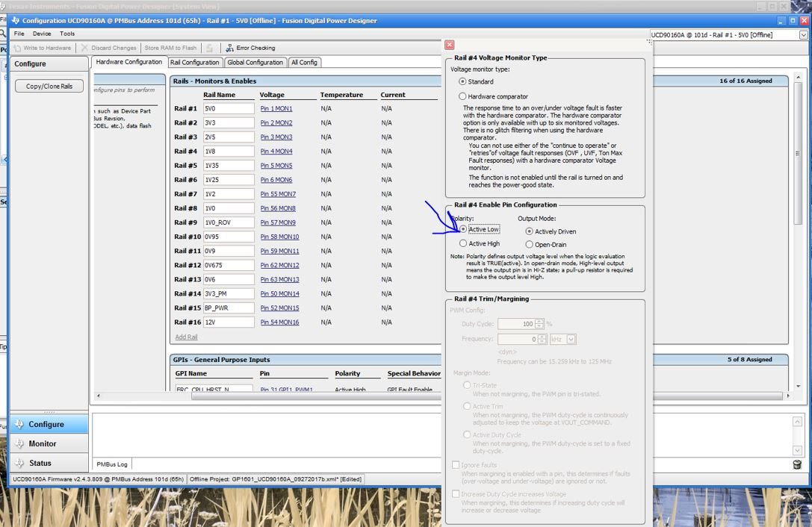
Task: Click the Add Rail link
Action: pos(186,337)
